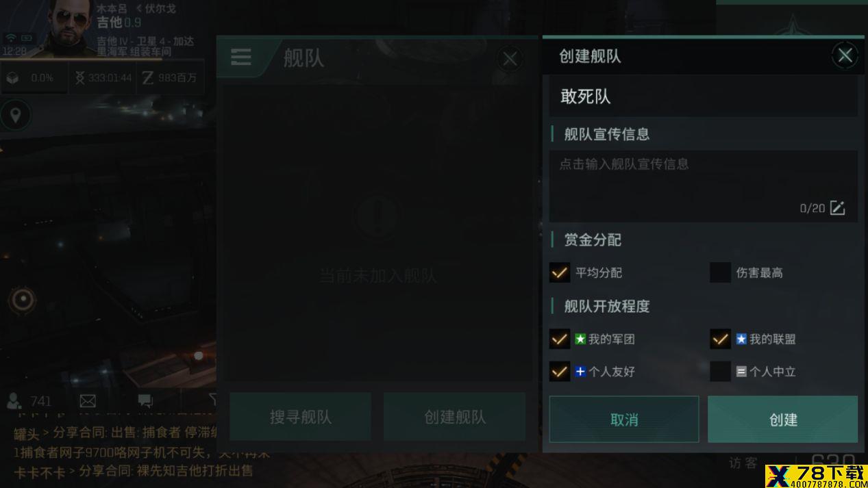
Task: Check the 平均分配 bounty option
Action: [560, 272]
